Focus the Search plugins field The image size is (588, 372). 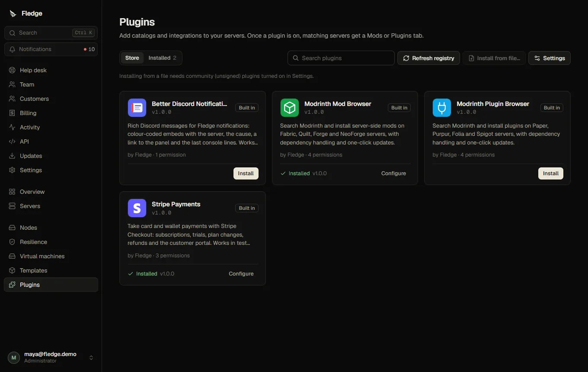pyautogui.click(x=341, y=58)
